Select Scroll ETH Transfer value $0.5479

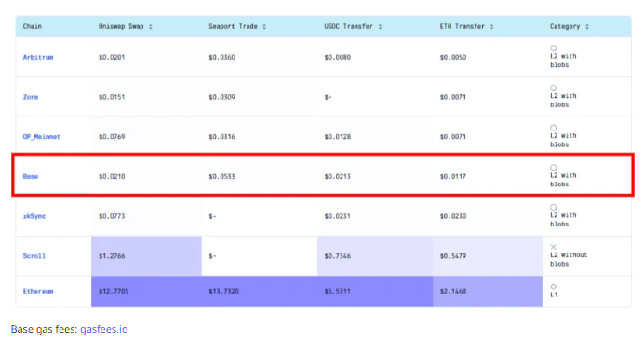[x=453, y=256]
